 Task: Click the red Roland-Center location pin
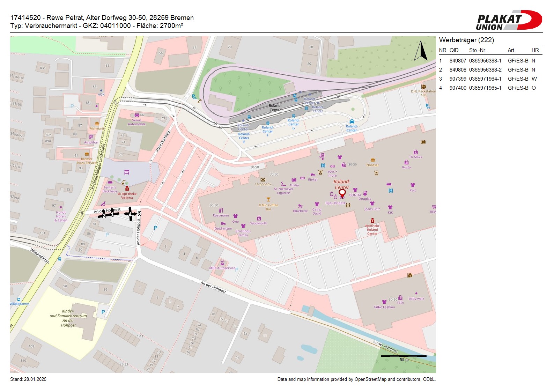click(x=342, y=193)
